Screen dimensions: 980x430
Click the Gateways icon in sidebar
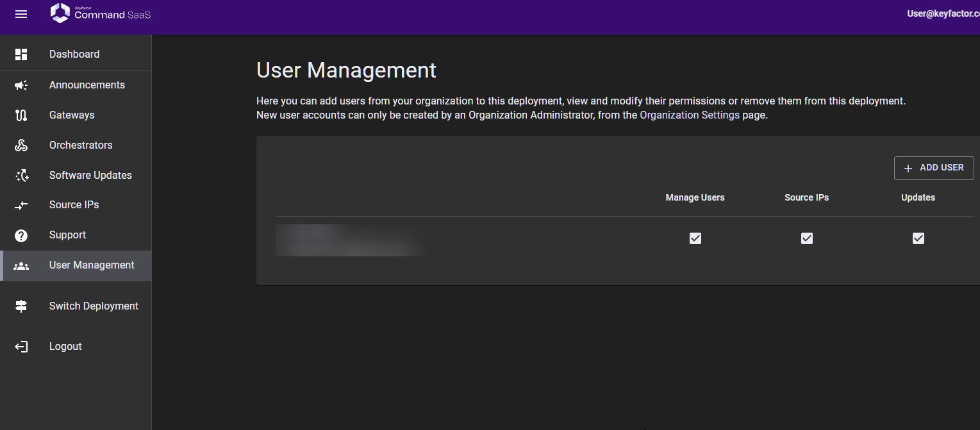point(21,115)
